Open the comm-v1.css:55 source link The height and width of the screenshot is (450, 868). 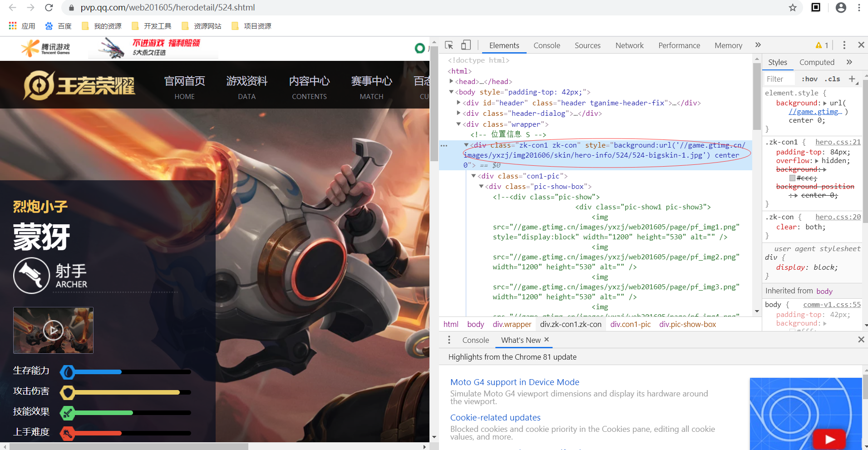(832, 305)
